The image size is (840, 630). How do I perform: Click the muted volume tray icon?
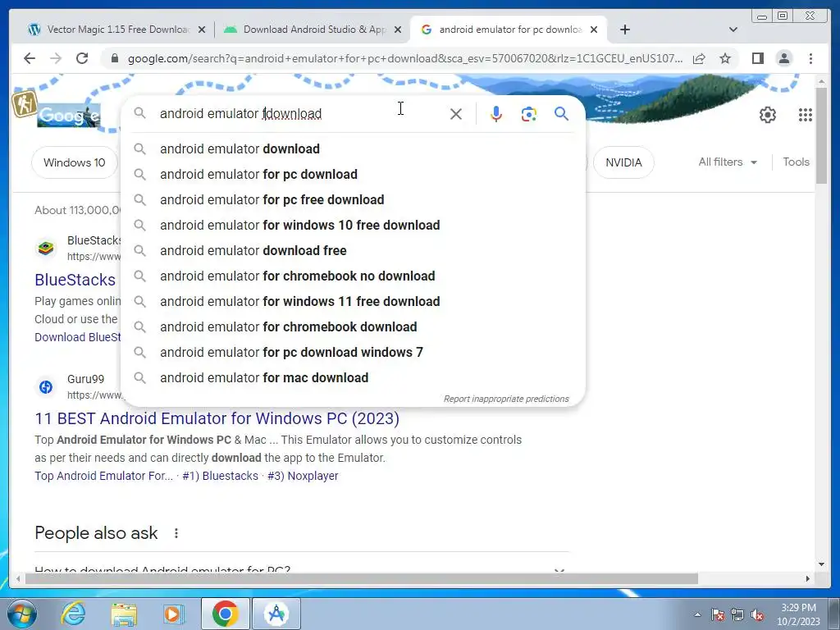[757, 614]
